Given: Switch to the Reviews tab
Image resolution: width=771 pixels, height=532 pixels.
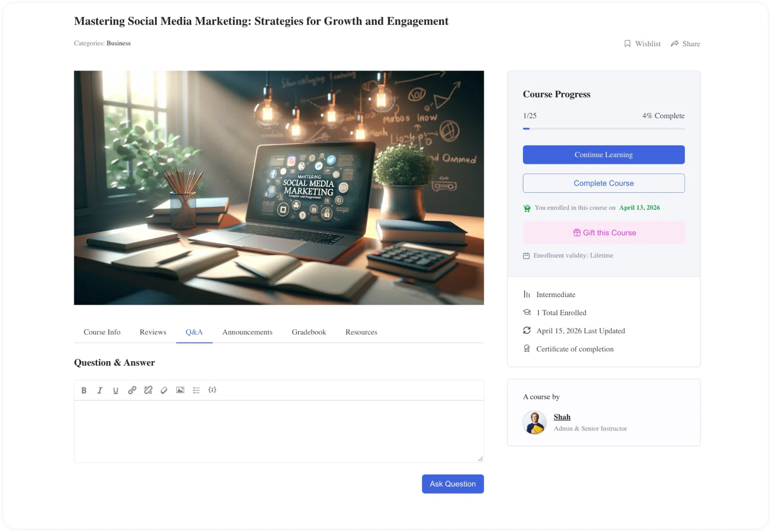Looking at the screenshot, I should pos(153,332).
